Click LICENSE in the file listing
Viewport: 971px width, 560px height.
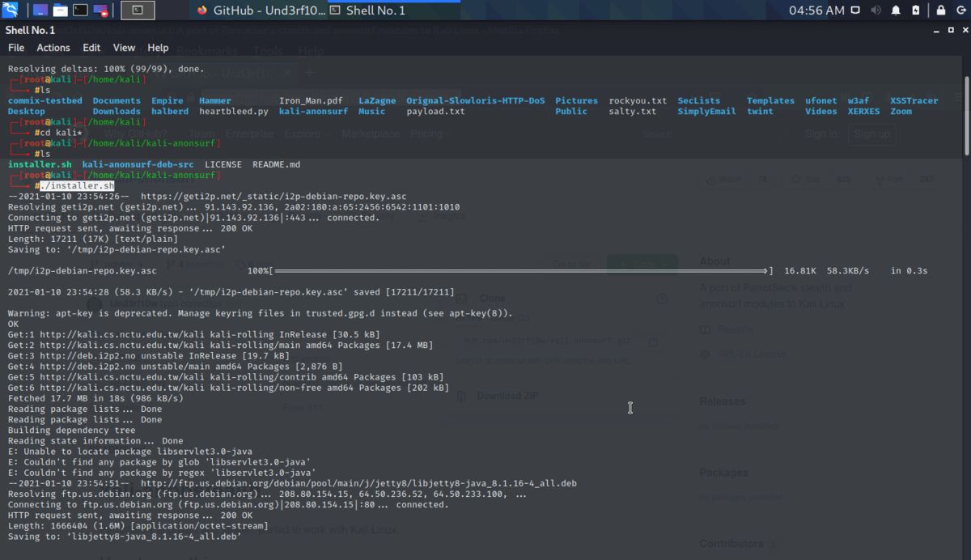[x=223, y=164]
